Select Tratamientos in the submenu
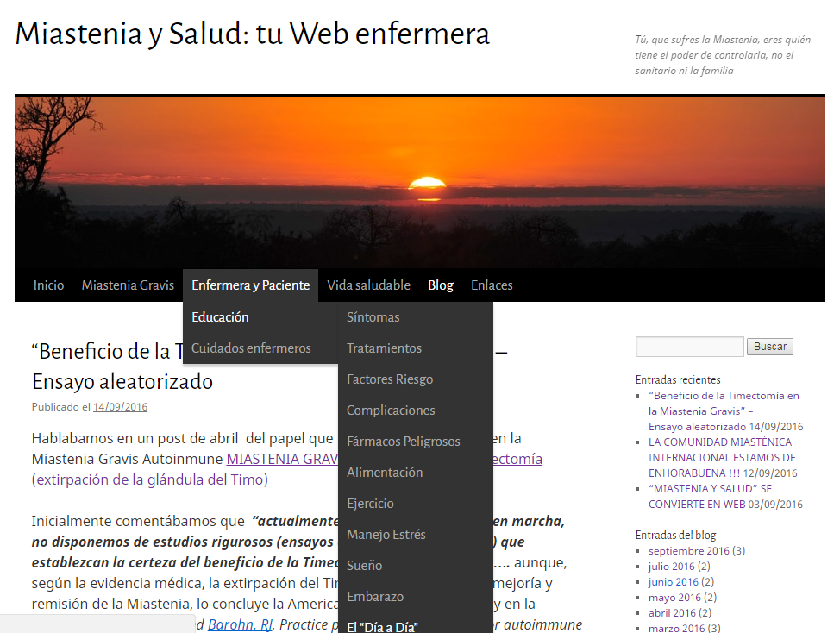This screenshot has width=840, height=633. [x=384, y=348]
